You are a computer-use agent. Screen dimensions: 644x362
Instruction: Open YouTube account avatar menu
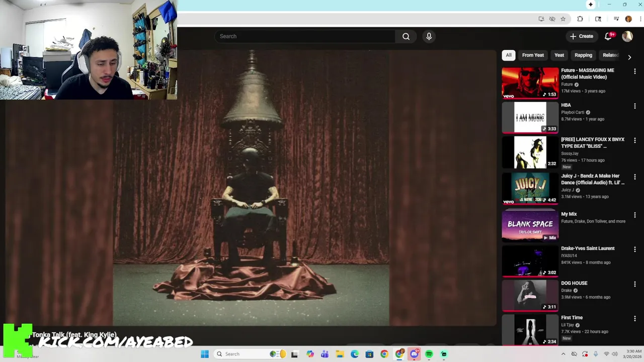(x=627, y=36)
